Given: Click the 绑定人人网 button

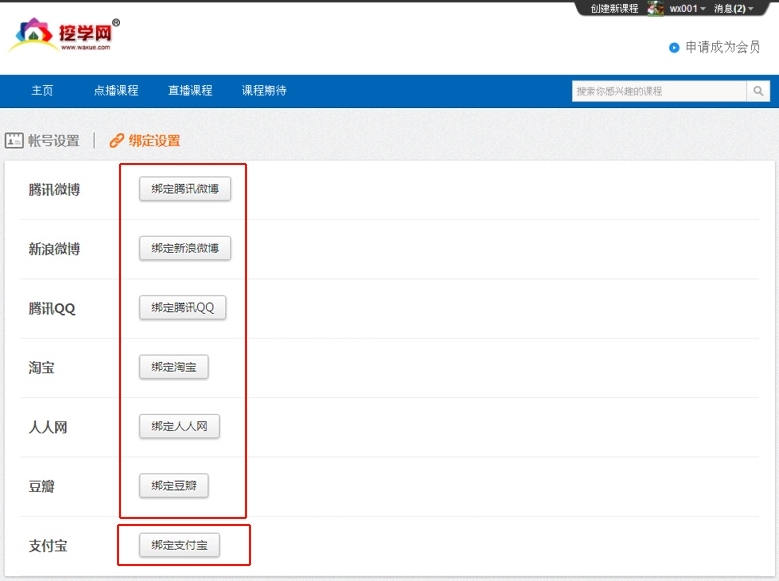Looking at the screenshot, I should tap(179, 426).
